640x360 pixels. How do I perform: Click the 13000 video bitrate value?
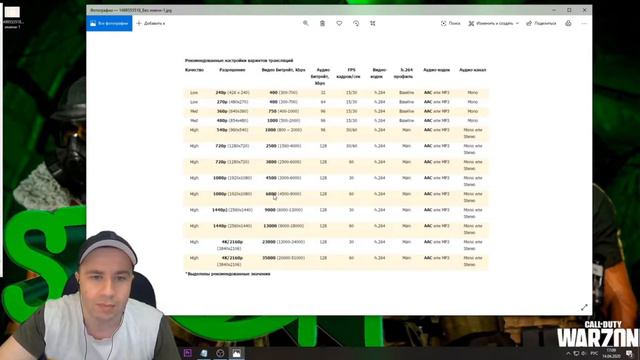pyautogui.click(x=270, y=226)
